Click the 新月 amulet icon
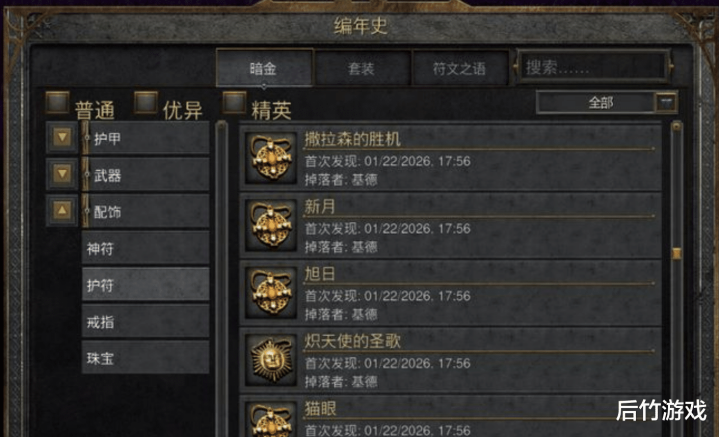The width and height of the screenshot is (719, 437). 271,225
